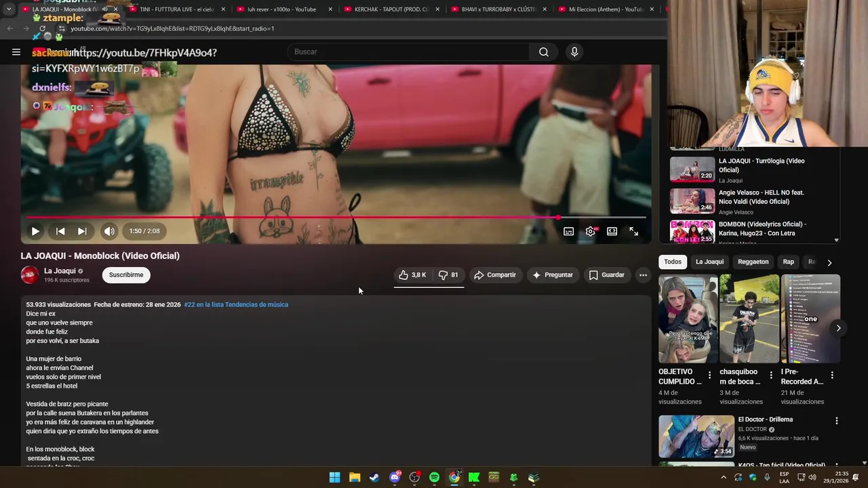
Task: Toggle subtitles on the video
Action: pyautogui.click(x=569, y=231)
